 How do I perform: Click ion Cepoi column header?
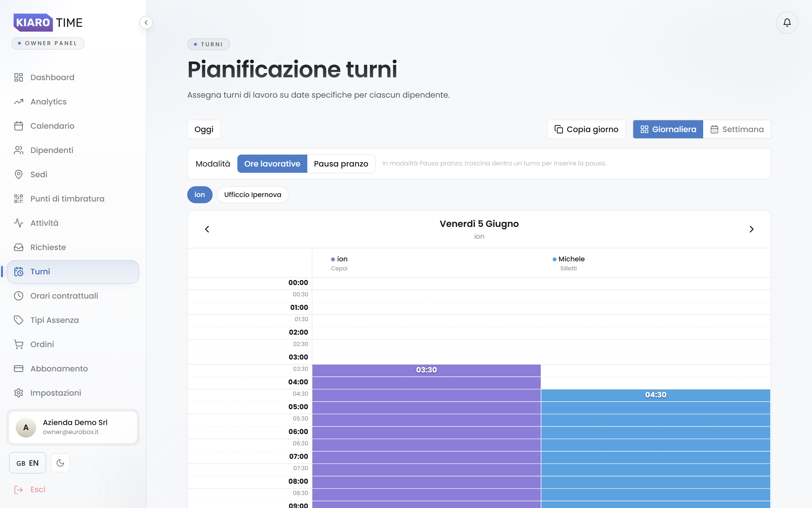339,263
